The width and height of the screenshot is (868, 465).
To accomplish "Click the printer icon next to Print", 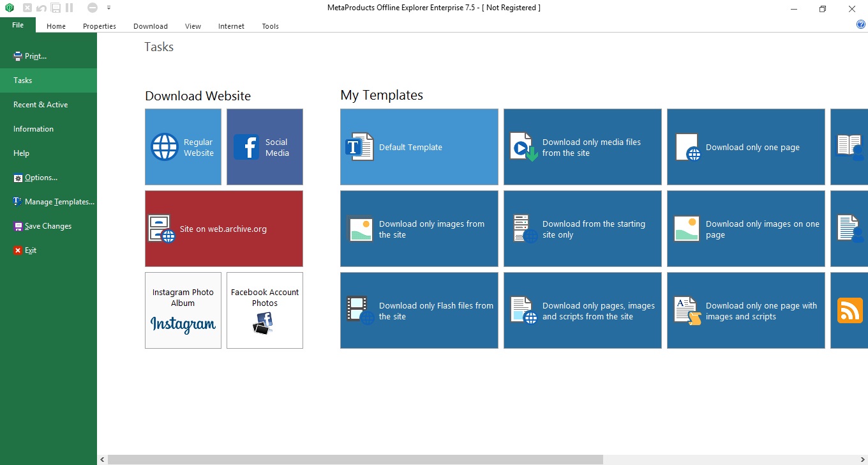I will pos(18,56).
